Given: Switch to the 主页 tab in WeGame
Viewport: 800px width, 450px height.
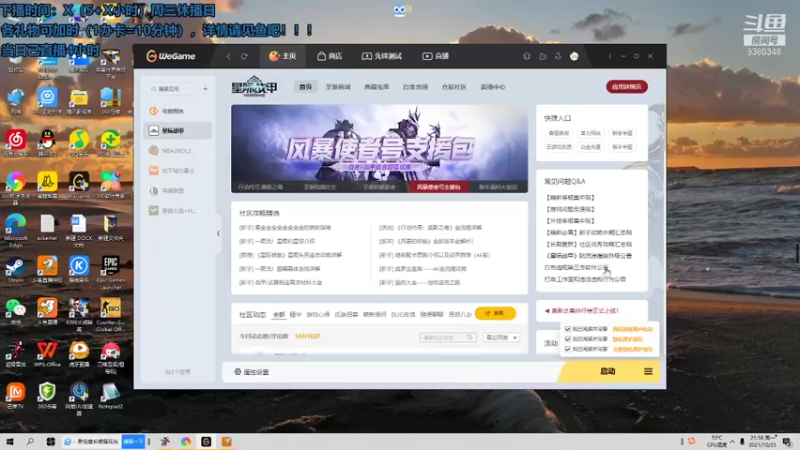Looking at the screenshot, I should coord(282,56).
